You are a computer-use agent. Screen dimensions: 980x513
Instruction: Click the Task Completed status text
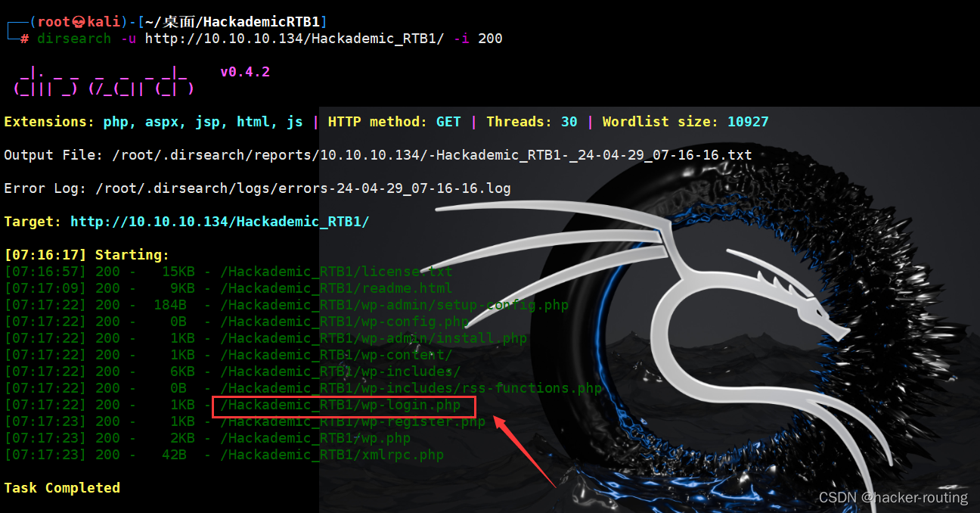pos(62,487)
